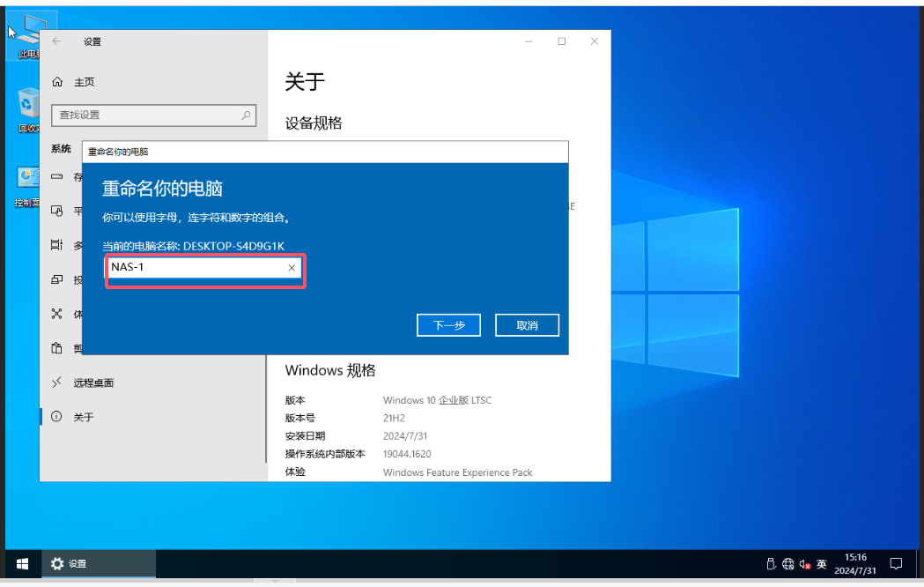Focus the Find a setting (查找设置) search box
The image size is (924, 587).
click(x=145, y=115)
